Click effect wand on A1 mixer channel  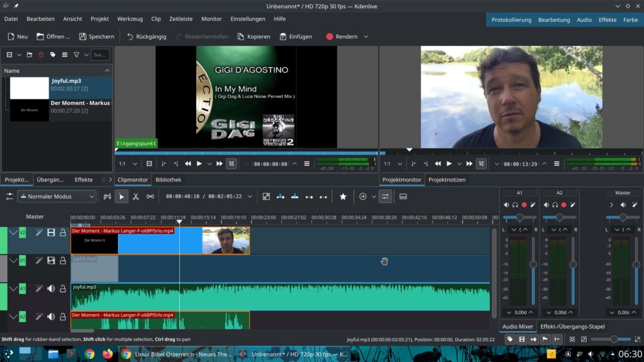(533, 204)
